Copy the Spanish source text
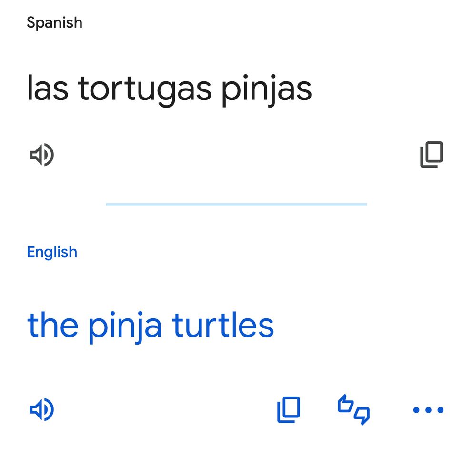This screenshot has height=476, width=473. pos(430,153)
